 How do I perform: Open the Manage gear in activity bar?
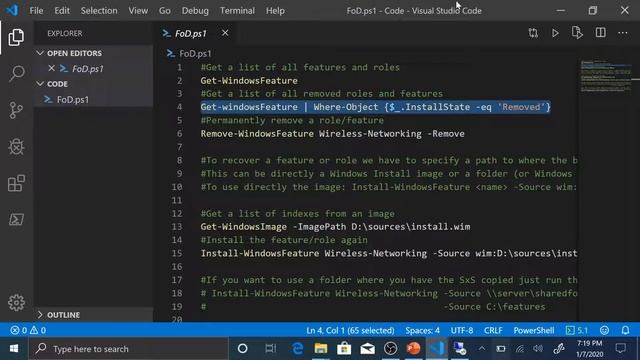16,302
